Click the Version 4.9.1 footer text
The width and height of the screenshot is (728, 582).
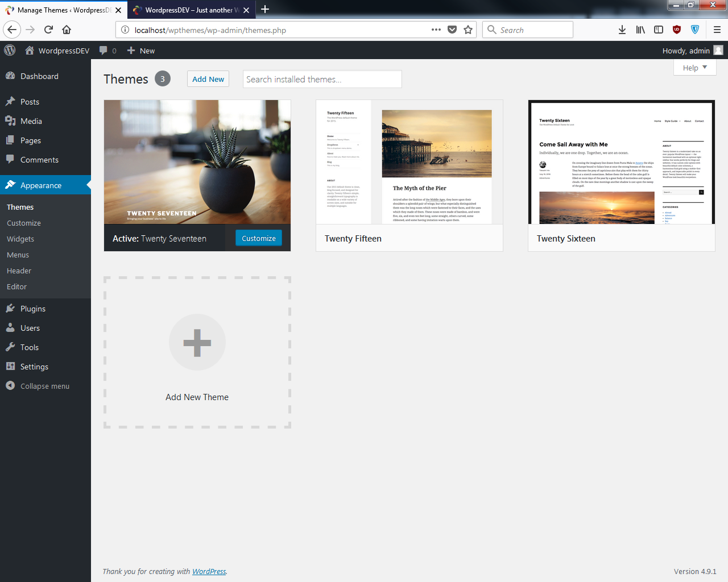(695, 571)
